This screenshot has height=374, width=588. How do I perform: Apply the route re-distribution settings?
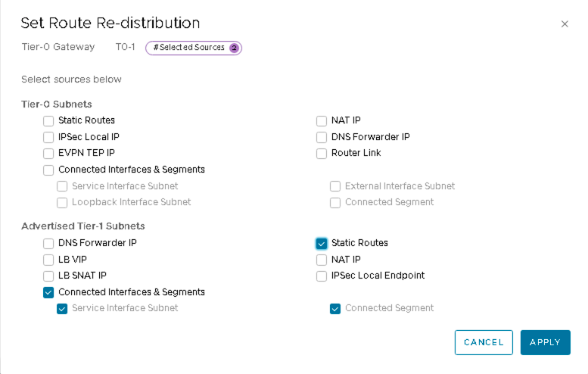pos(545,342)
